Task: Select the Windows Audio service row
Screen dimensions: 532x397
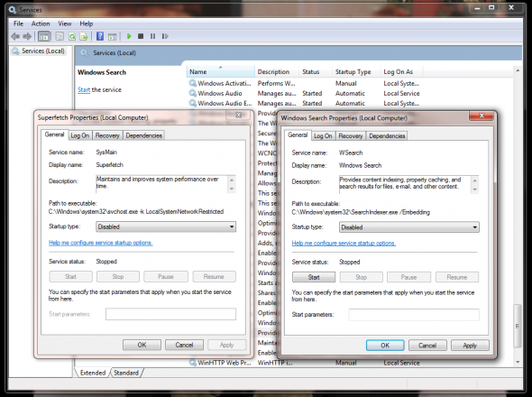Action: pyautogui.click(x=304, y=93)
